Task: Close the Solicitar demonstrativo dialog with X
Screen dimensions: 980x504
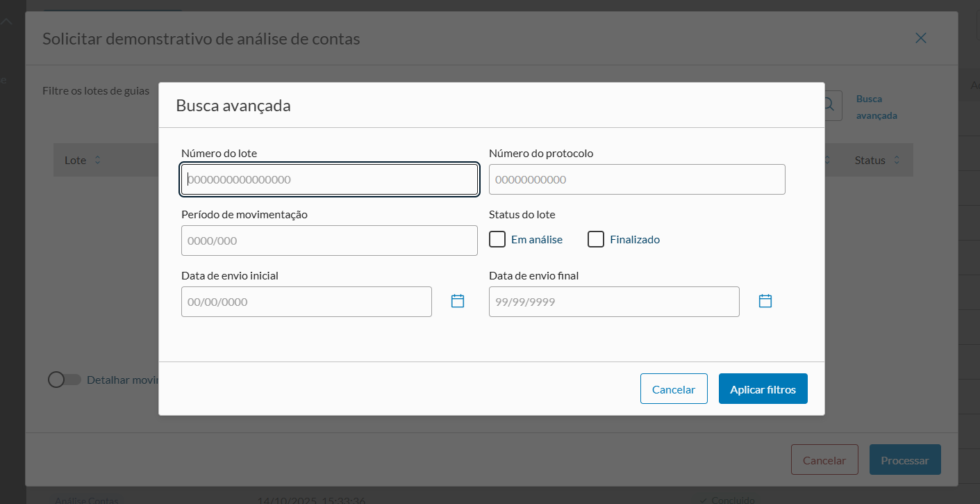Action: pyautogui.click(x=921, y=38)
